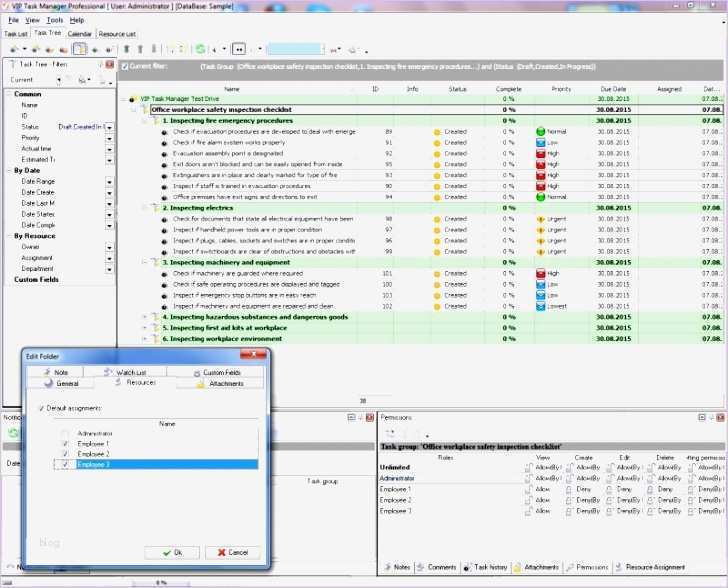The image size is (728, 588).
Task: Uncheck the Employee 3 assignment checkbox
Action: [65, 464]
